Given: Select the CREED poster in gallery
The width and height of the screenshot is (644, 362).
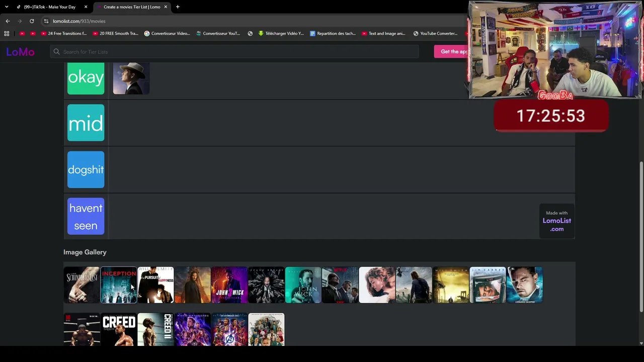Looking at the screenshot, I should coord(119,329).
